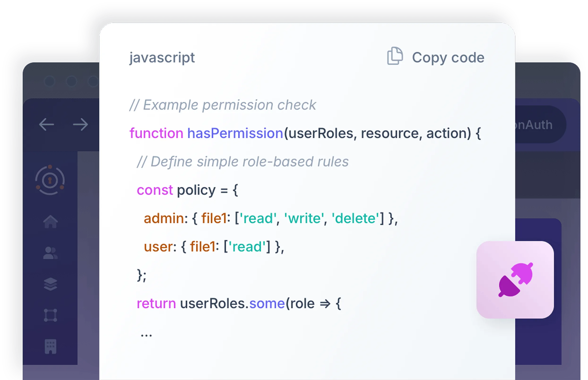Viewport: 588px width, 380px height.
Task: Select the security lock icon in the sidebar
Action: (x=50, y=180)
